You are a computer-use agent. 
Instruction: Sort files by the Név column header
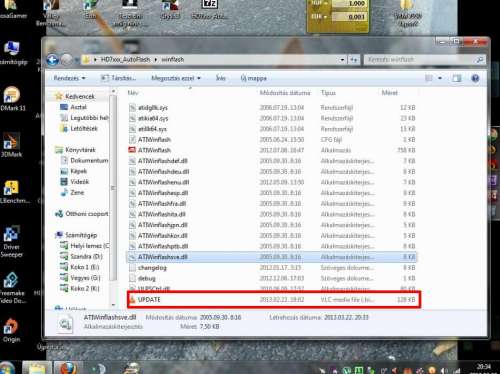point(133,93)
